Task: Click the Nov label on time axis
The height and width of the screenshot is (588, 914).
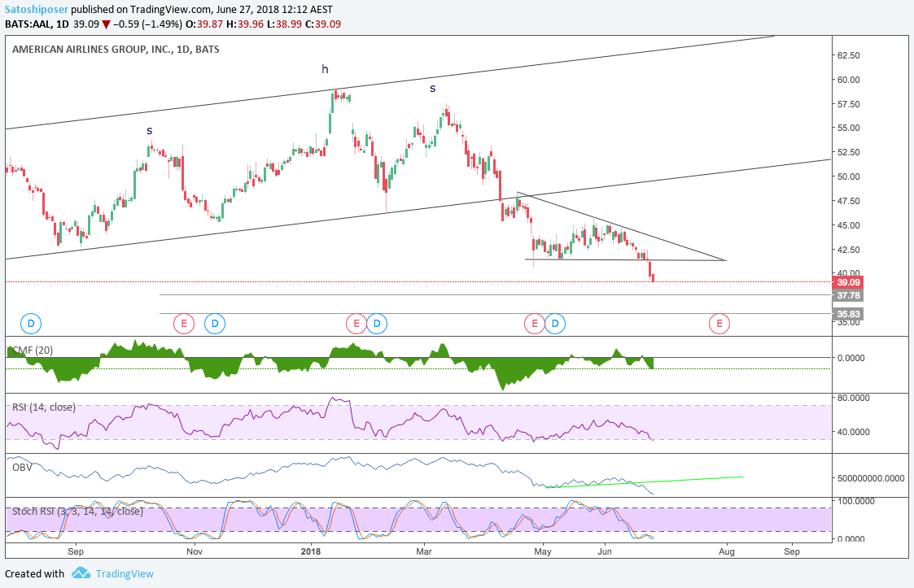Action: [194, 551]
